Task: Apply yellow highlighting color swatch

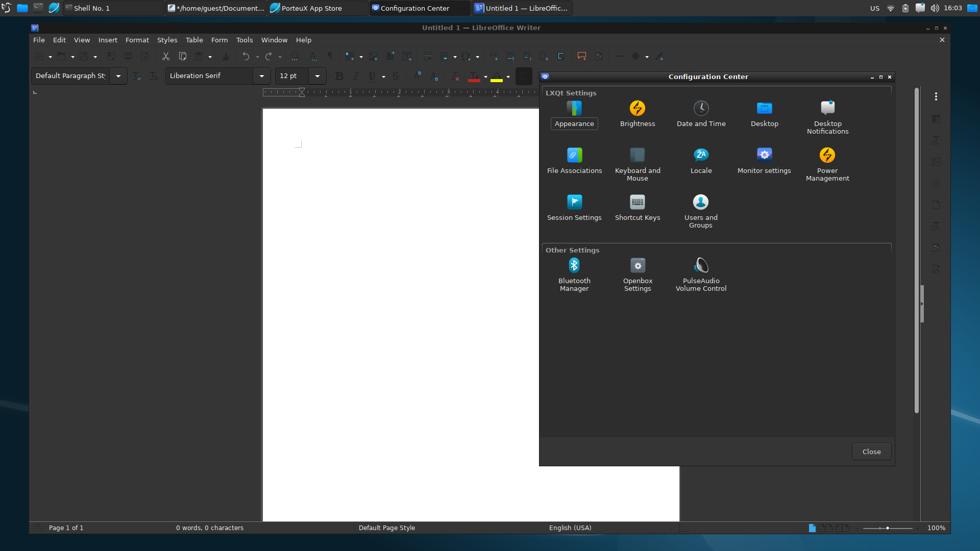Action: pos(497,77)
